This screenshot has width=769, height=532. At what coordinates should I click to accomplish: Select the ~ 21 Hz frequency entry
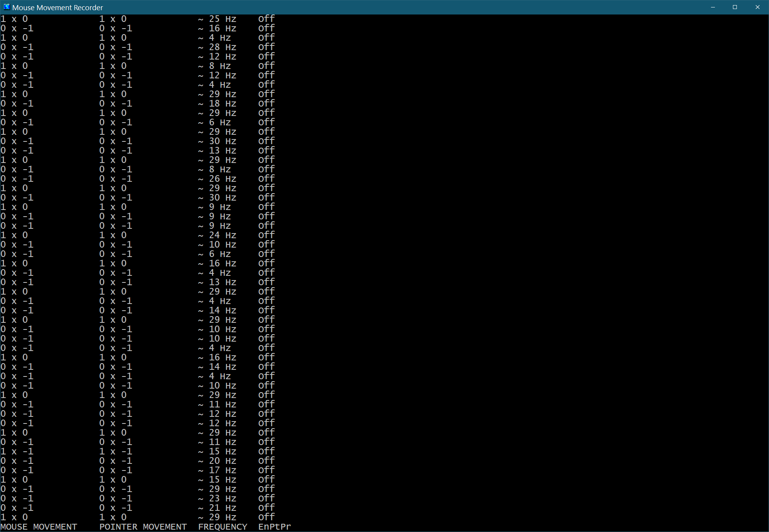tap(217, 508)
